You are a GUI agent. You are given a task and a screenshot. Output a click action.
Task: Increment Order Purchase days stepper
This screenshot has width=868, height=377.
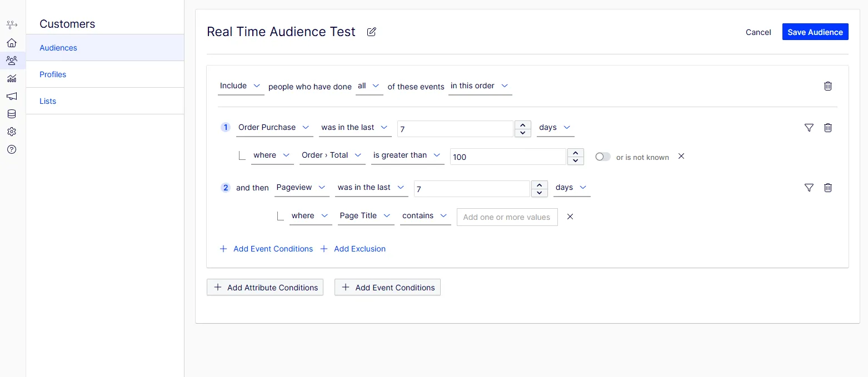tap(523, 124)
